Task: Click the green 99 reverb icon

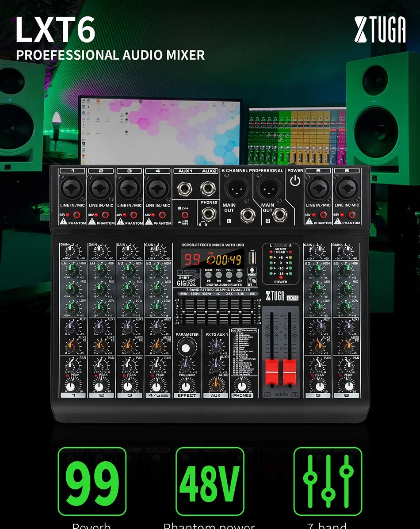Action: tap(92, 481)
